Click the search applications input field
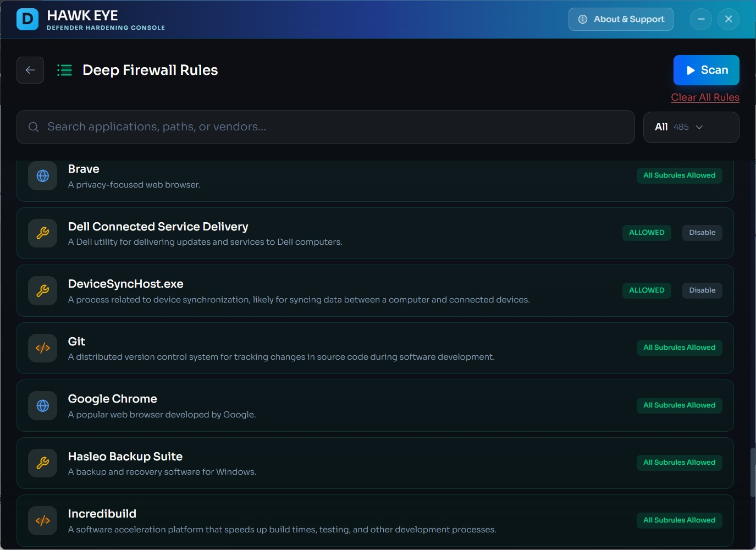 pos(325,127)
